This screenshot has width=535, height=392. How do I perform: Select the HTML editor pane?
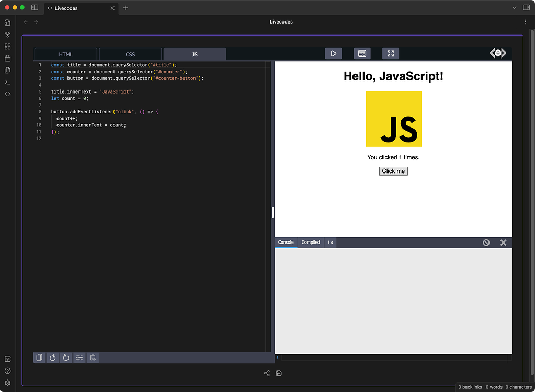[65, 54]
